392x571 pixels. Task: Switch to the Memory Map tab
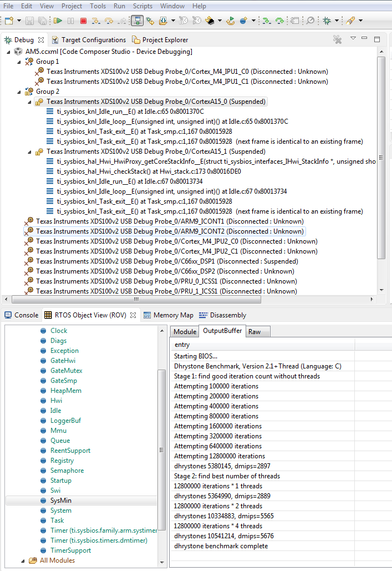coord(173,315)
